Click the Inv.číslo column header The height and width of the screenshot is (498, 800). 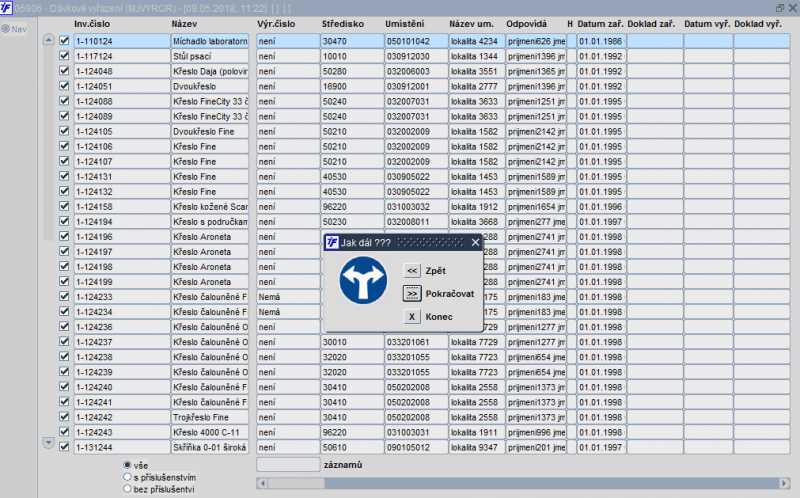(x=92, y=24)
